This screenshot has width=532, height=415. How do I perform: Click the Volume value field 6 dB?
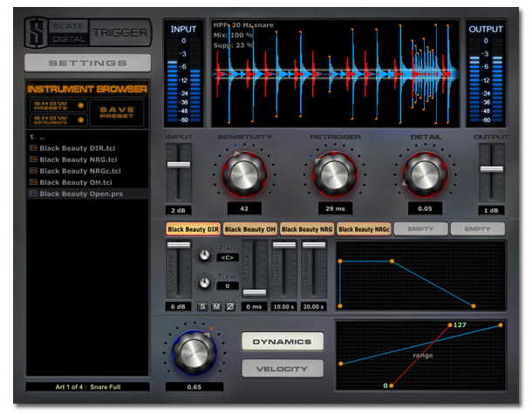pos(178,307)
